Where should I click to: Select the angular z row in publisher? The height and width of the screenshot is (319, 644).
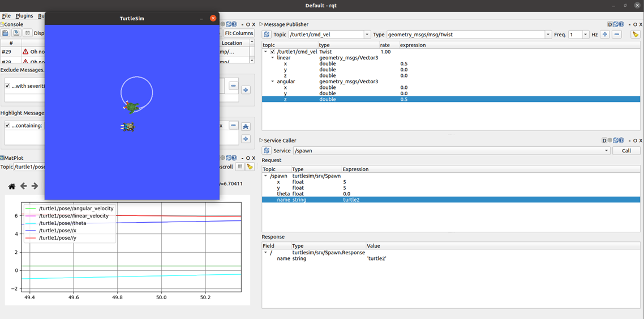[451, 100]
